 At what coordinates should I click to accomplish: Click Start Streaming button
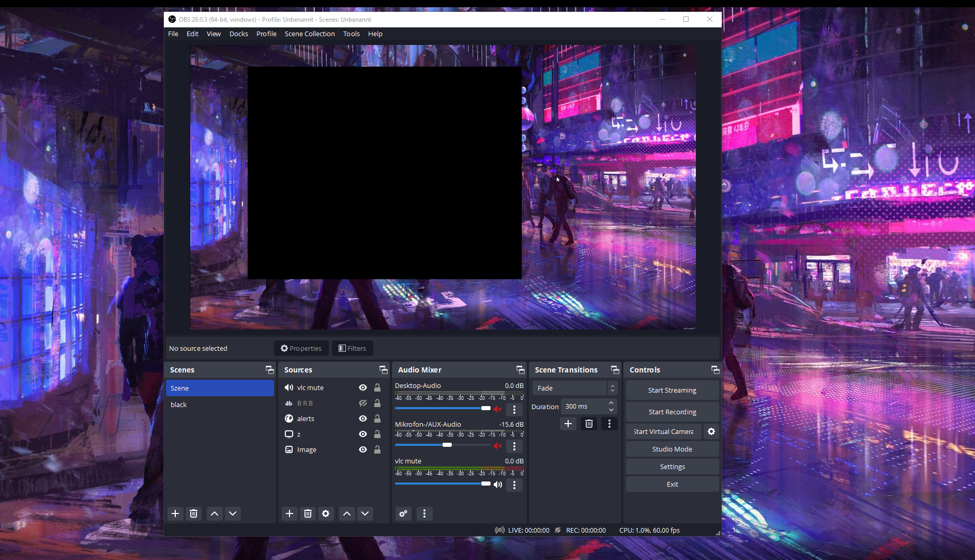pos(672,390)
